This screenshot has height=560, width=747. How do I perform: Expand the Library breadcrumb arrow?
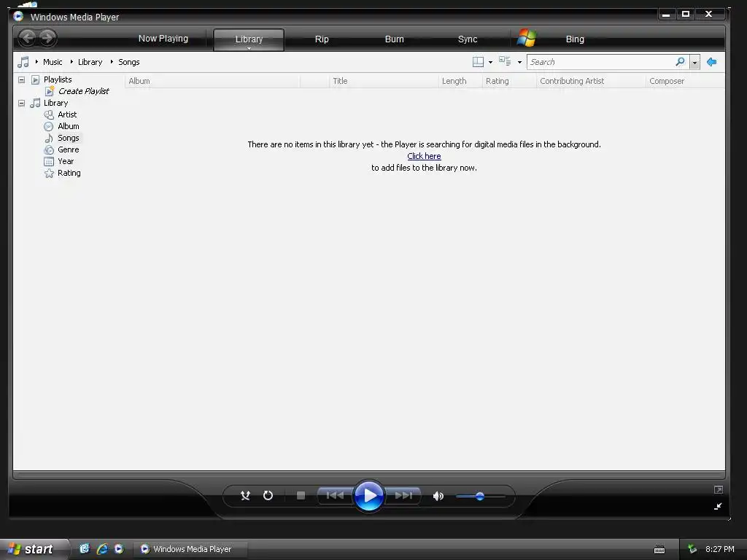point(71,62)
